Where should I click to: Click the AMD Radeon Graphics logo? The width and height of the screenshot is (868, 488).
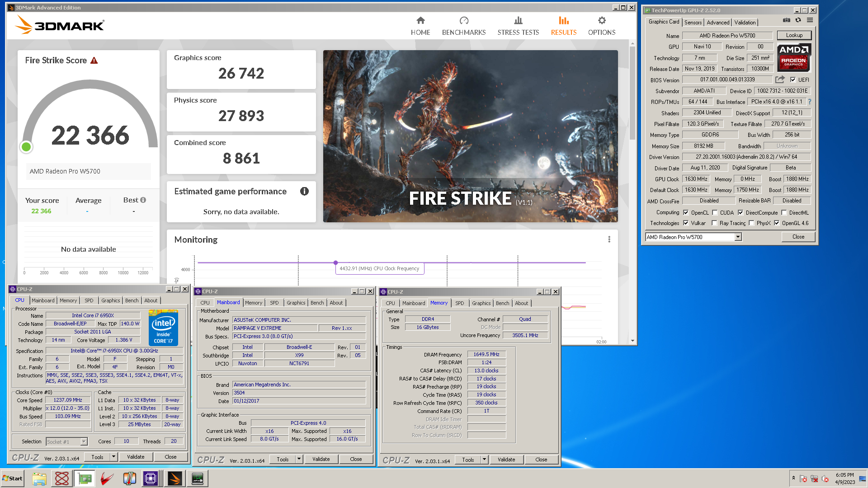pos(794,58)
